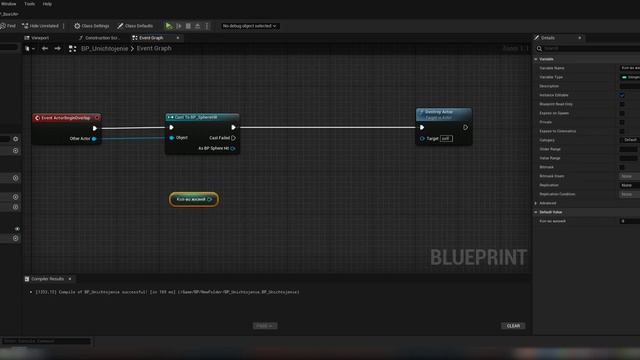
Task: Select the Cast To BP_SphereHit node header
Action: point(202,117)
